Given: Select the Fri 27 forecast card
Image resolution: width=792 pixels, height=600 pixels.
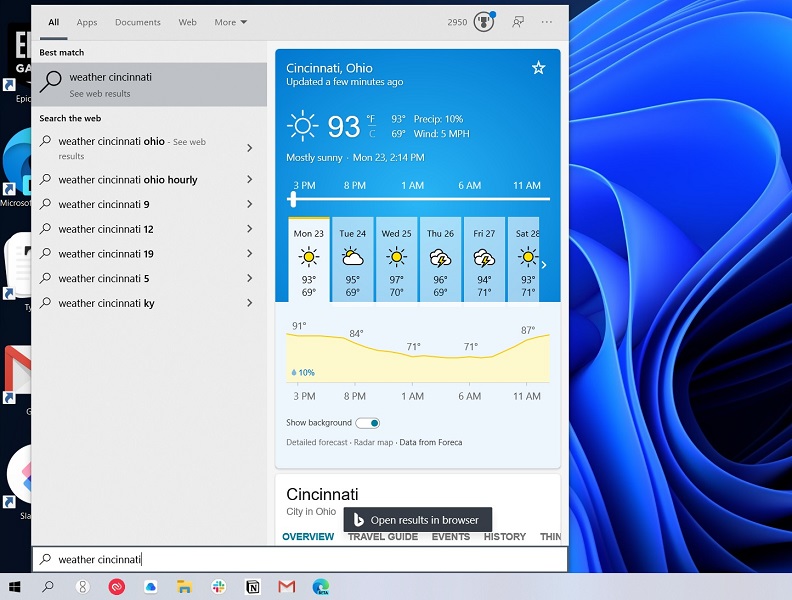Looking at the screenshot, I should tap(484, 260).
